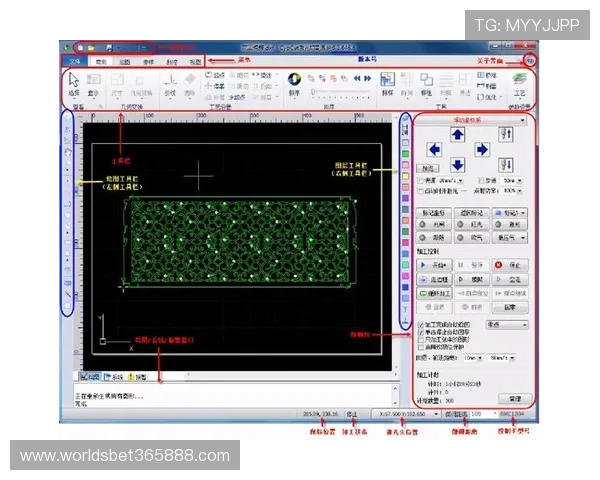Toggle 只加工选中的图形 checkbox
The height and width of the screenshot is (480, 600).
(x=418, y=341)
